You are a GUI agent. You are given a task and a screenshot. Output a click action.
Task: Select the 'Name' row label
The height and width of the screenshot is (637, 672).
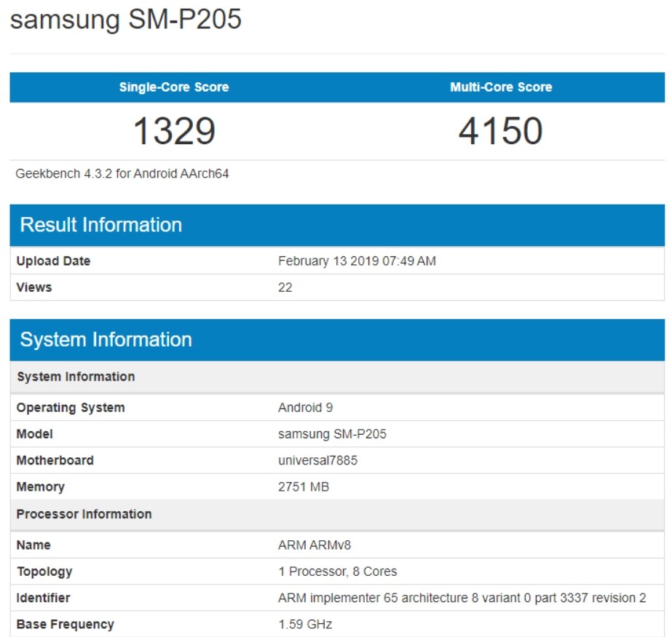(x=33, y=545)
